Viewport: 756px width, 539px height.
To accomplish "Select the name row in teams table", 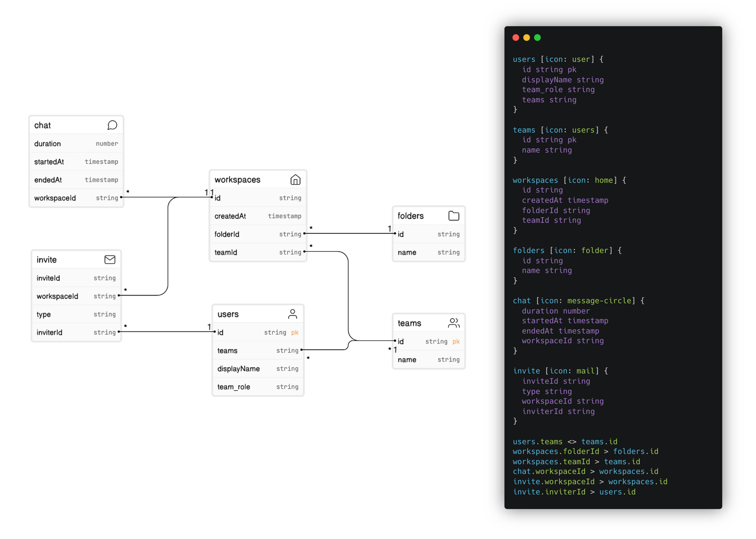I will click(x=429, y=359).
